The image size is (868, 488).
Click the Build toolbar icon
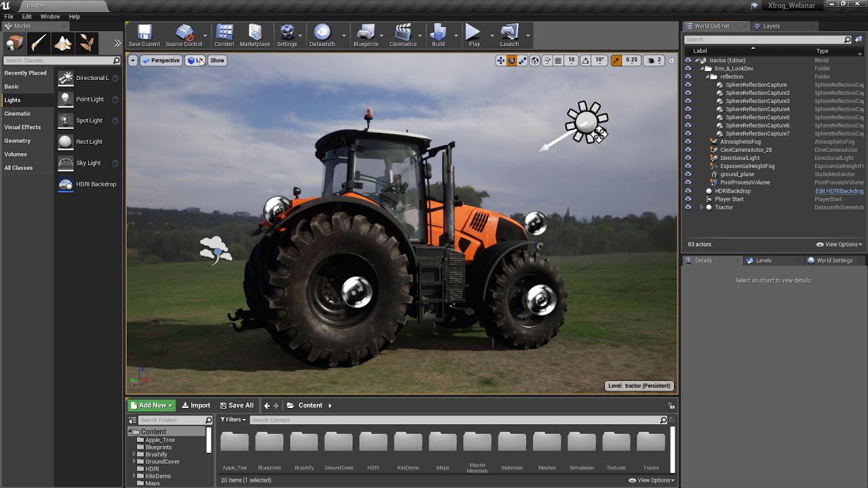[439, 32]
